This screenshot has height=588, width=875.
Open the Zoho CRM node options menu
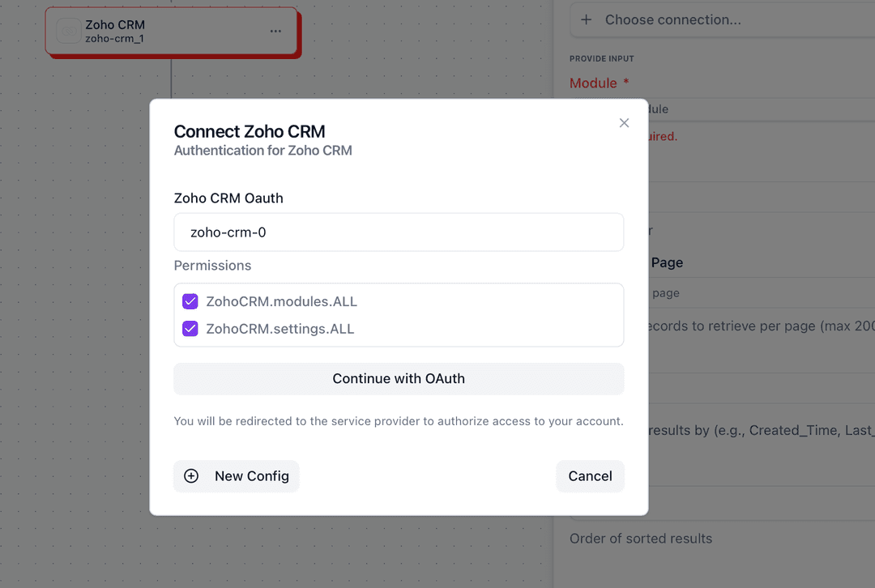[x=275, y=31]
